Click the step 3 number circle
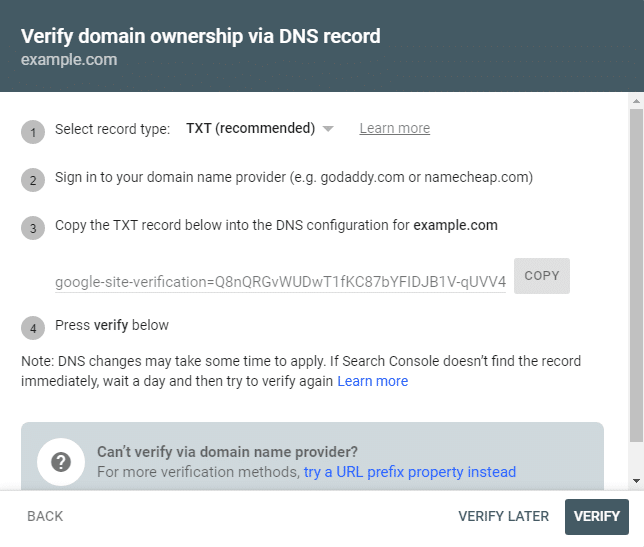644x547 pixels. [x=33, y=228]
